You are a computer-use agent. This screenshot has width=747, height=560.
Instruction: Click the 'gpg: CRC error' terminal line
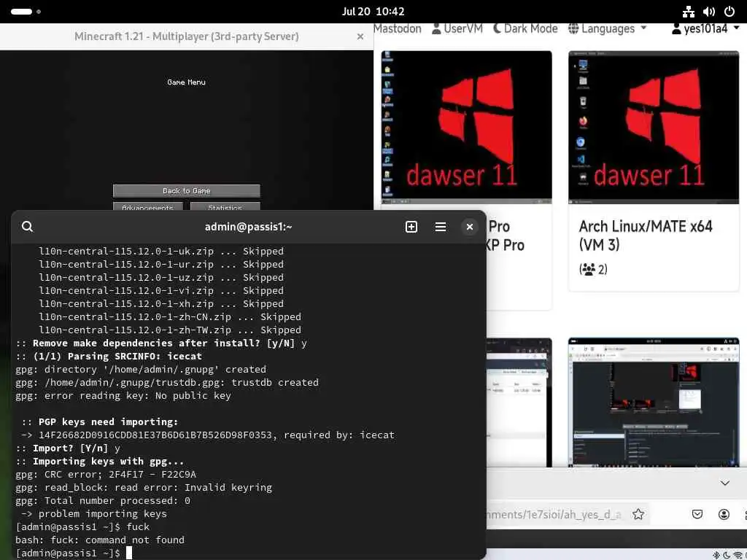tap(106, 474)
